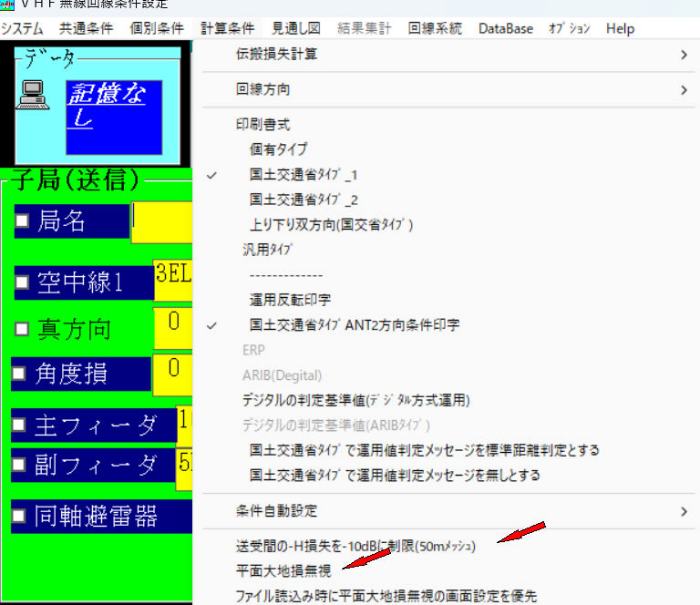Enable the 角度損 checkbox
The image size is (700, 605).
click(19, 374)
